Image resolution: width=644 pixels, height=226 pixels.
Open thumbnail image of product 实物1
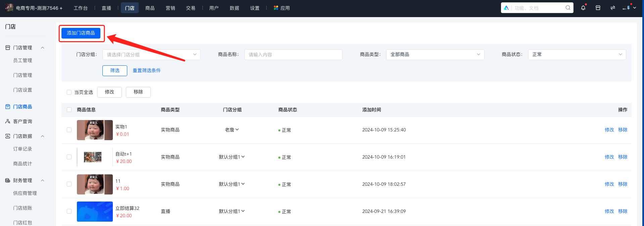coord(95,130)
